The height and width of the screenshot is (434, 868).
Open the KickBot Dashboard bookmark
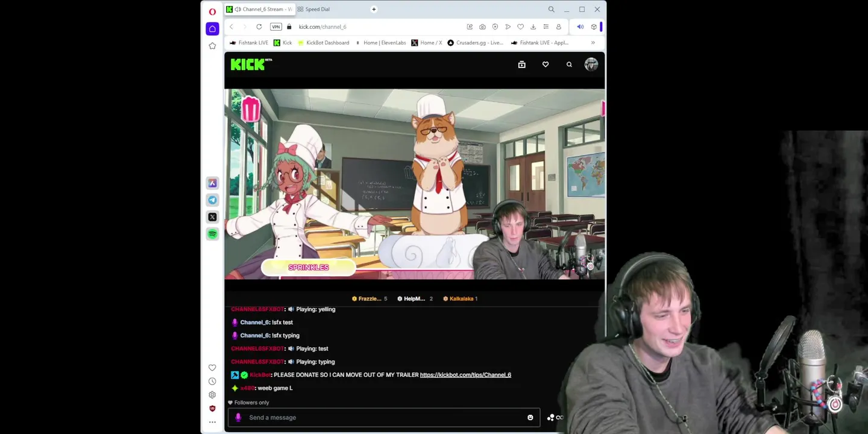[x=323, y=43]
